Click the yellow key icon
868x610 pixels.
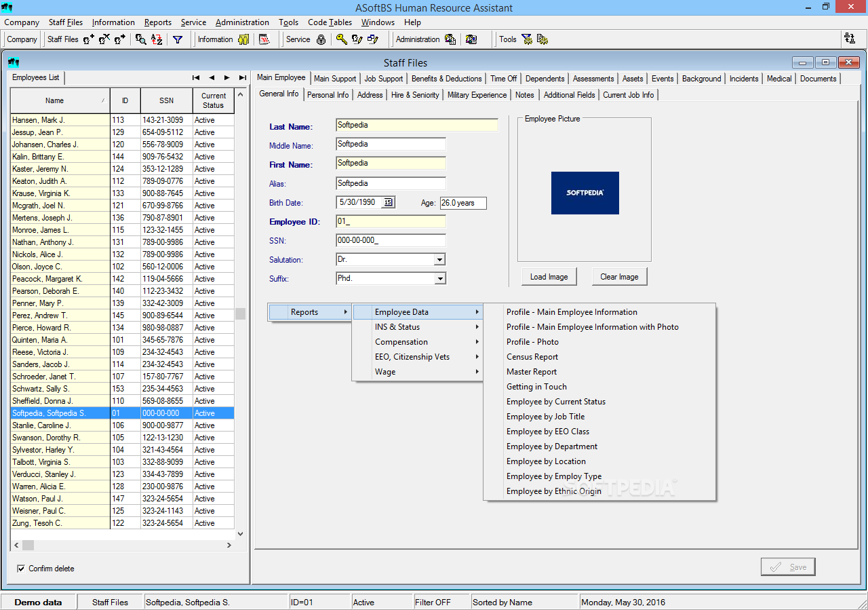point(342,39)
